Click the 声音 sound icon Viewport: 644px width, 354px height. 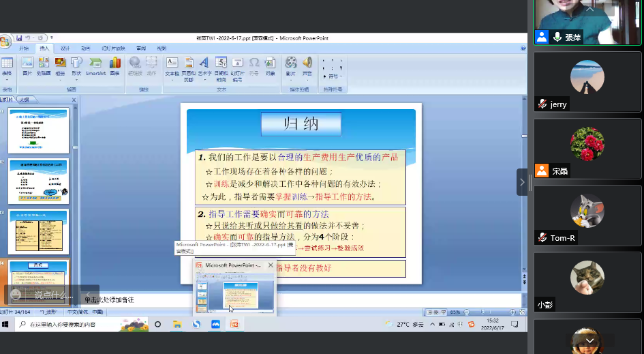[307, 65]
